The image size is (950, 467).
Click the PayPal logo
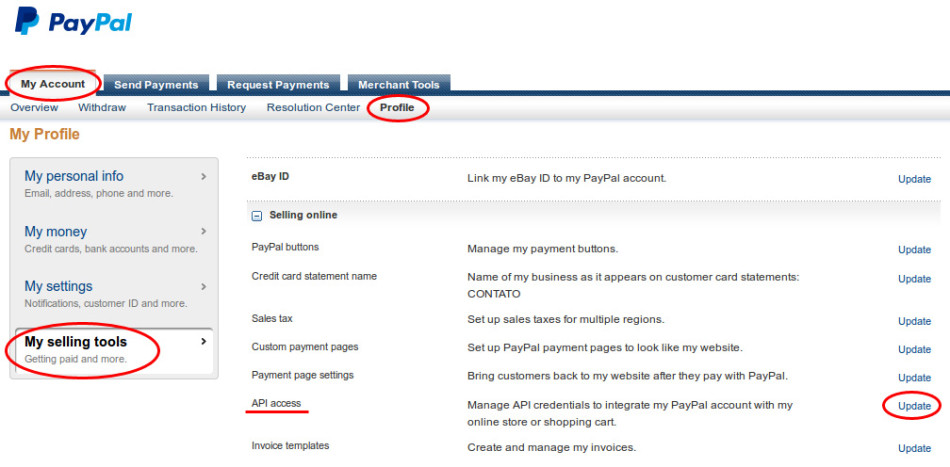click(x=73, y=22)
